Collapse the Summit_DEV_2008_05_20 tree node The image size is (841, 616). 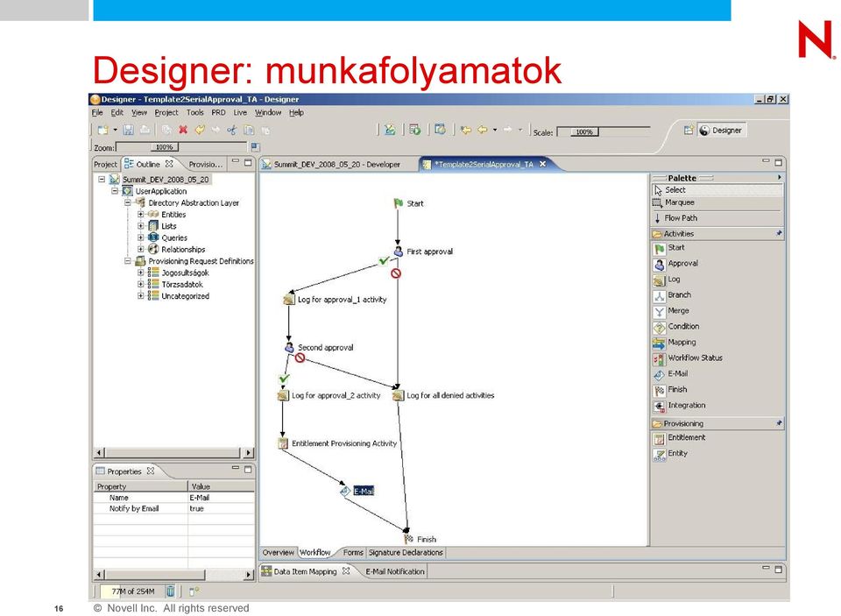(x=102, y=180)
